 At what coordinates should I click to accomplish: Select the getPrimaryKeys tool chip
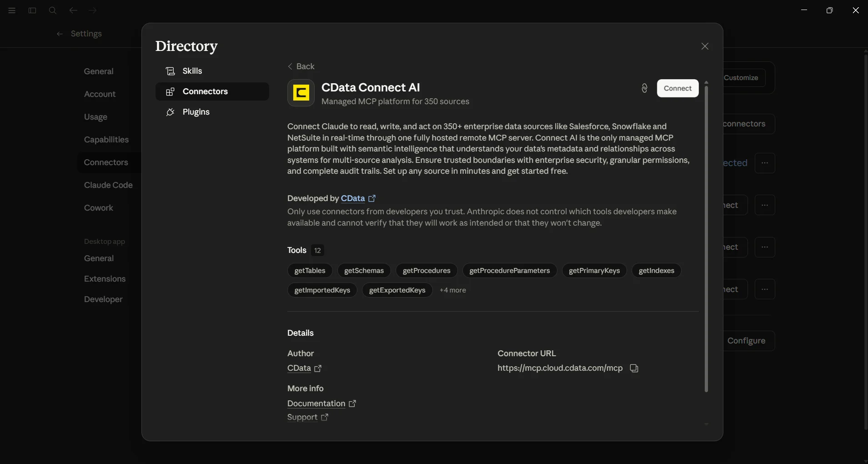(594, 271)
